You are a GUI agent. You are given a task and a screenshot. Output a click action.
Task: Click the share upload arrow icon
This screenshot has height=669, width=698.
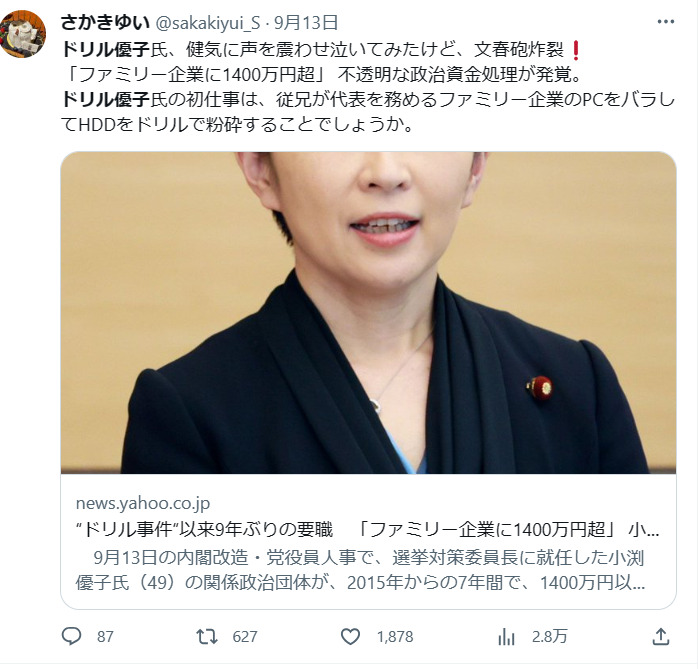(x=661, y=637)
